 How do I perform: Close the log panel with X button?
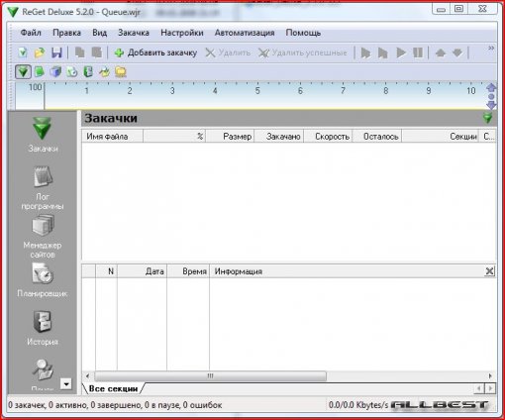[x=489, y=271]
